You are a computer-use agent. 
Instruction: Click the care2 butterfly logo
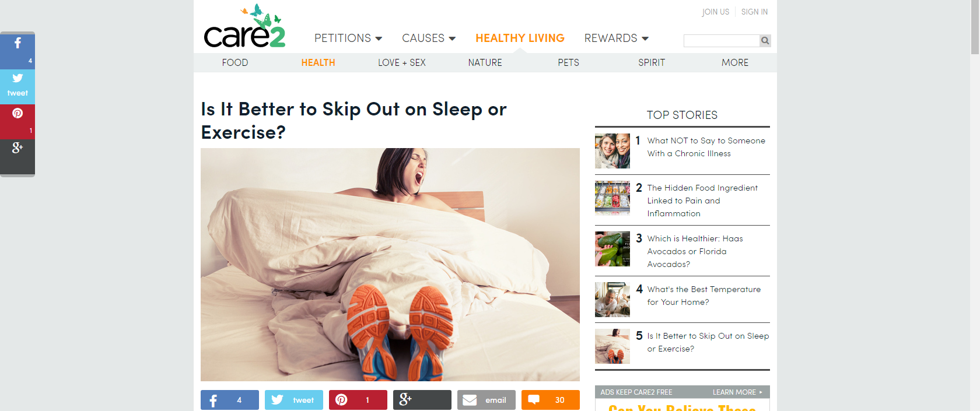244,27
